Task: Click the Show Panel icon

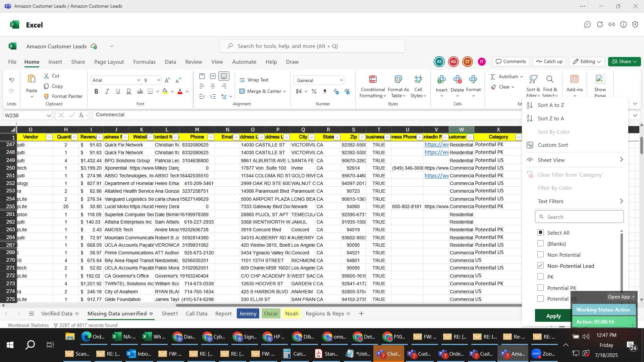Action: [600, 79]
